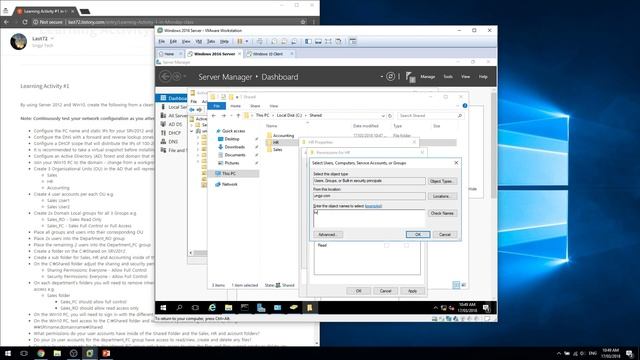Click Explorer up-one-level arrow

(x=238, y=116)
